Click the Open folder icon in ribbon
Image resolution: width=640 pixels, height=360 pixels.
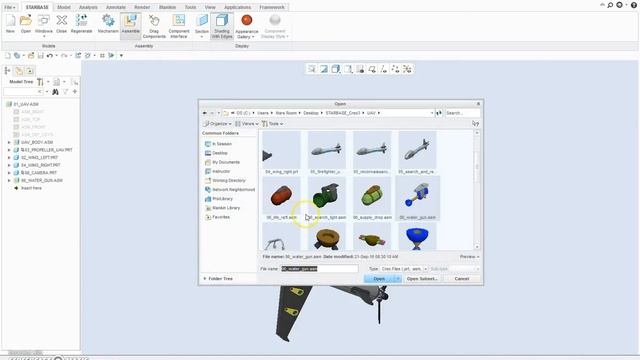point(26,20)
